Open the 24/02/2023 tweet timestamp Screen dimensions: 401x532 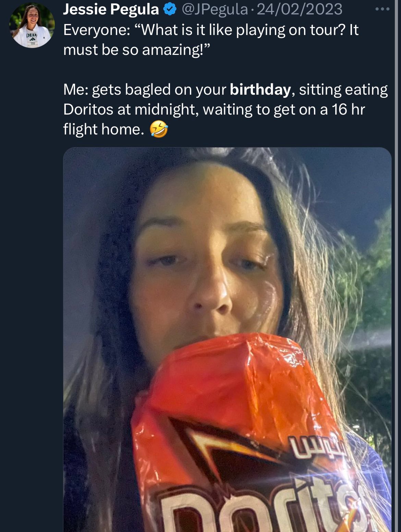click(300, 9)
